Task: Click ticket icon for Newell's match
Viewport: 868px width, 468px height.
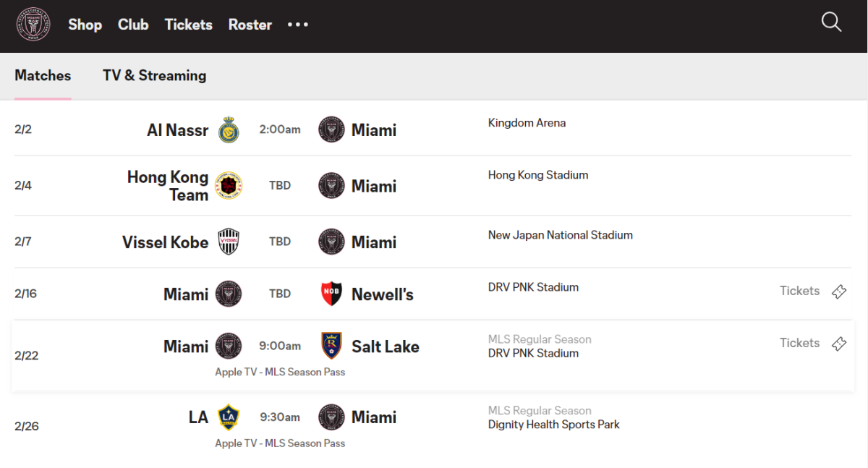Action: pos(839,292)
